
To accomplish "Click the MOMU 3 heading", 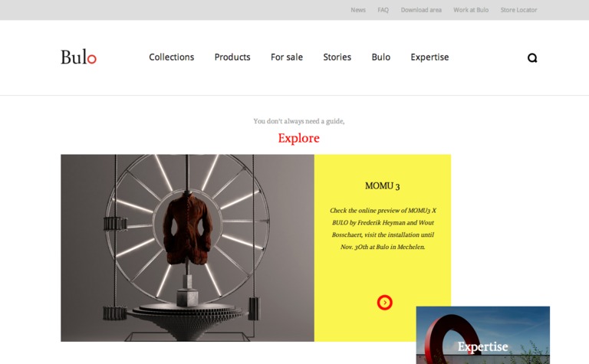I will point(383,185).
